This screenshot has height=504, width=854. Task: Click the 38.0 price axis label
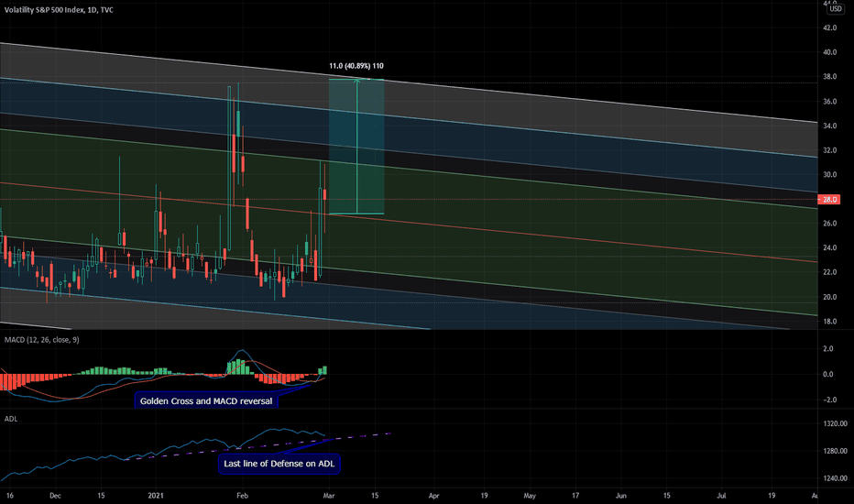[829, 77]
